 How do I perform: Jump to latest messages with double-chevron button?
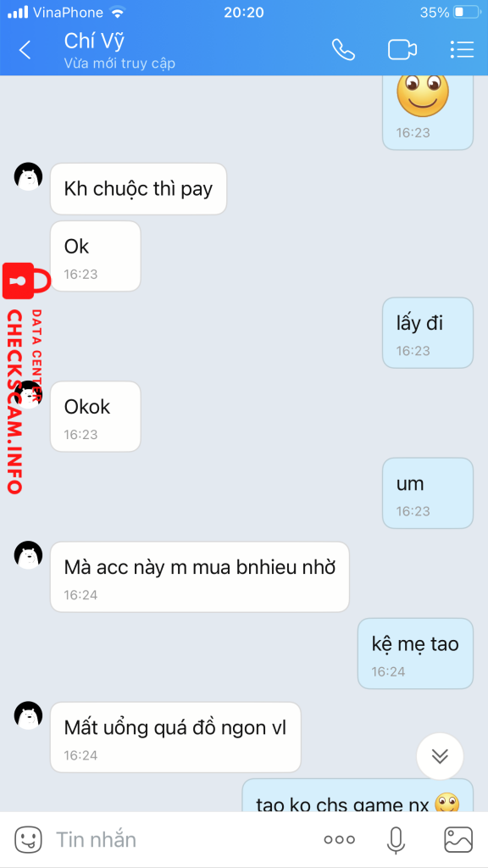coord(440,756)
